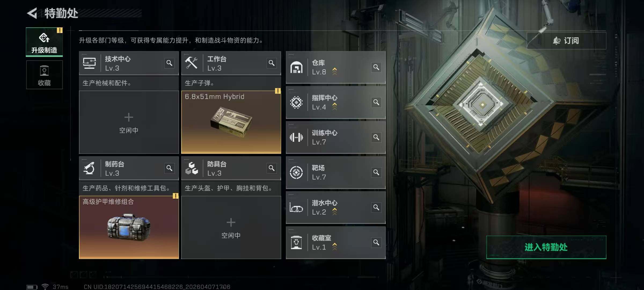
Task: Click the 训练中心 magnifier icon
Action: [376, 137]
